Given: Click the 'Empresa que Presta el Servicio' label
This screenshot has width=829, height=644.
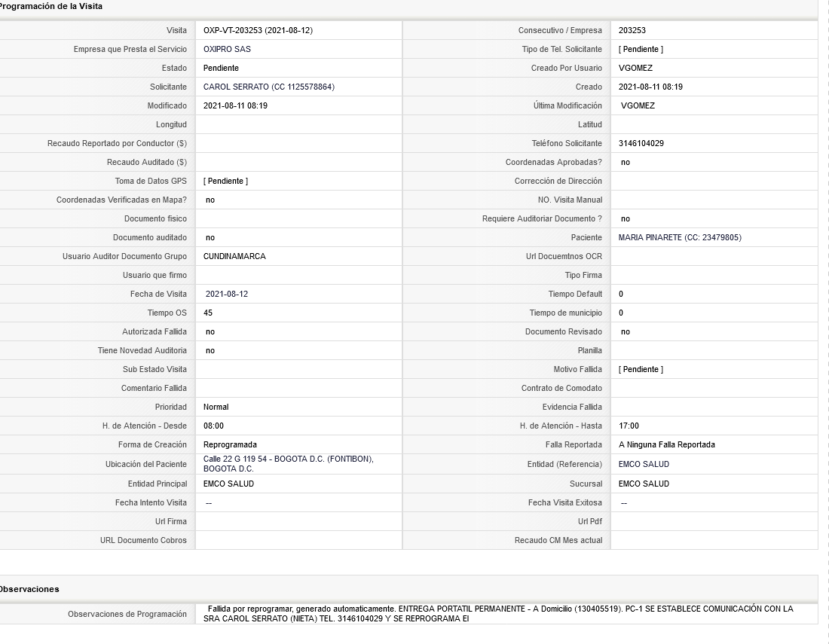Looking at the screenshot, I should (130, 49).
